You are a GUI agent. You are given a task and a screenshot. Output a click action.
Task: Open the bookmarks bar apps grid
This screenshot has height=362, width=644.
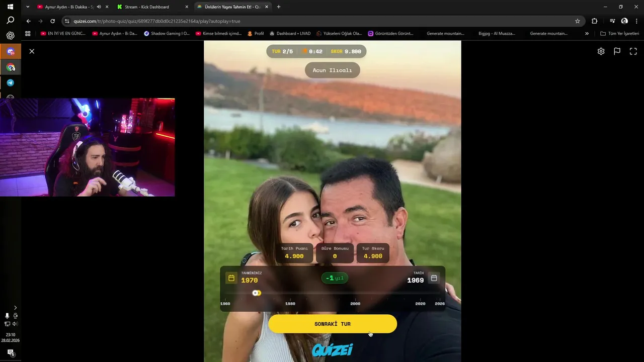pos(28,34)
